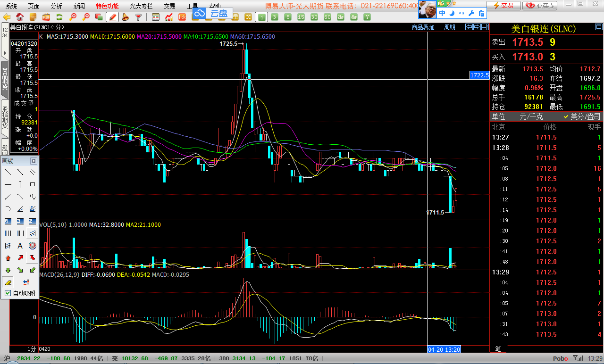Toggle the 1-minute period button
The height and width of the screenshot is (364, 604).
click(261, 17)
